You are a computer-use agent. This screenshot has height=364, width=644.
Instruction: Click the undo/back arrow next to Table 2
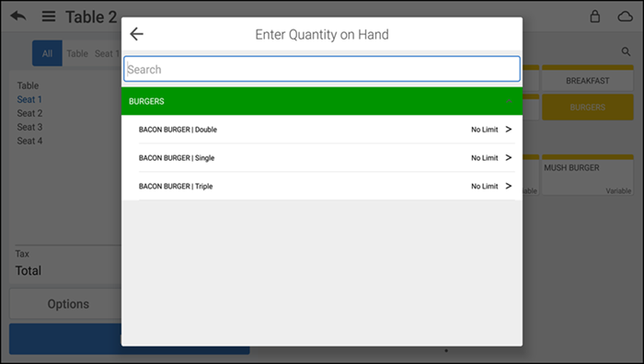pos(18,17)
